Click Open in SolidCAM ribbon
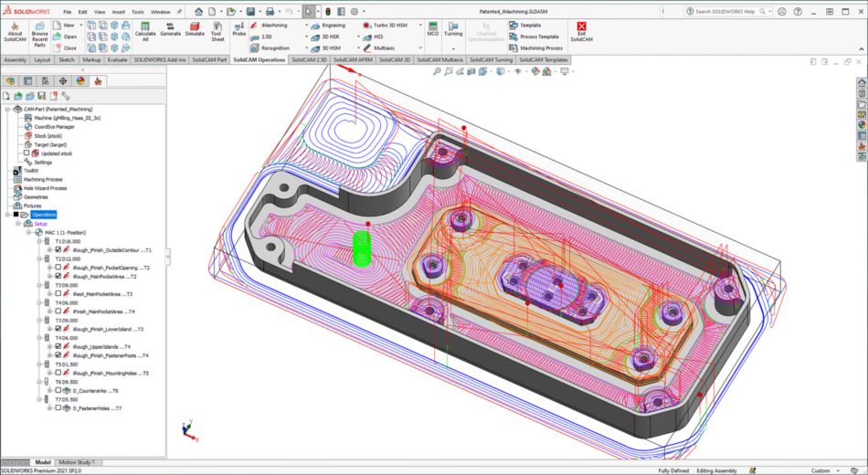This screenshot has width=868, height=475. pyautogui.click(x=65, y=37)
